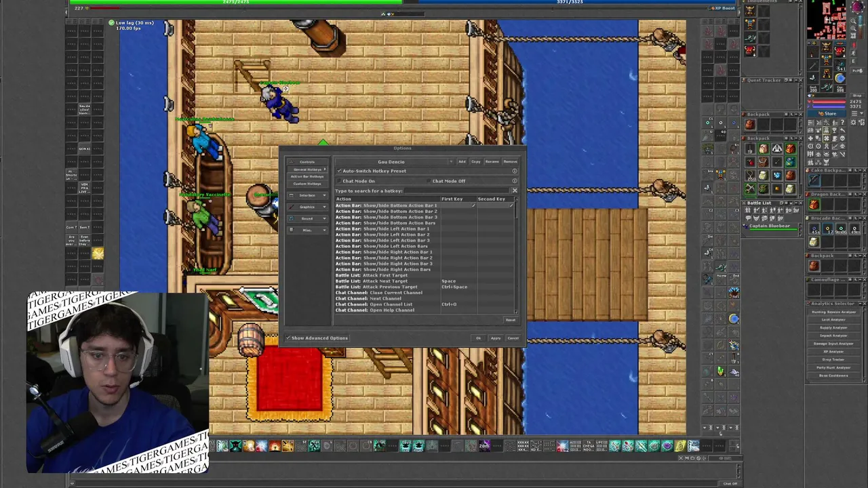Open the Drop Tracker
868x488 pixels.
coord(833,359)
